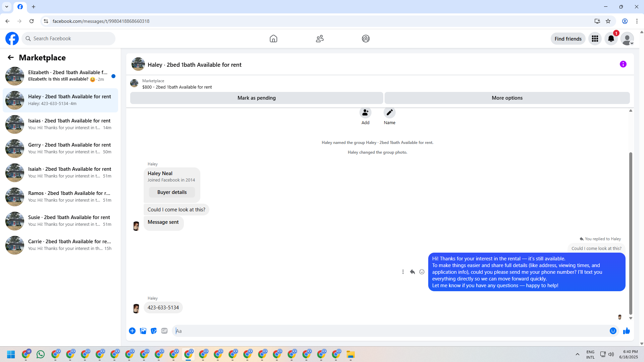Open Windows Start menu

11,355
